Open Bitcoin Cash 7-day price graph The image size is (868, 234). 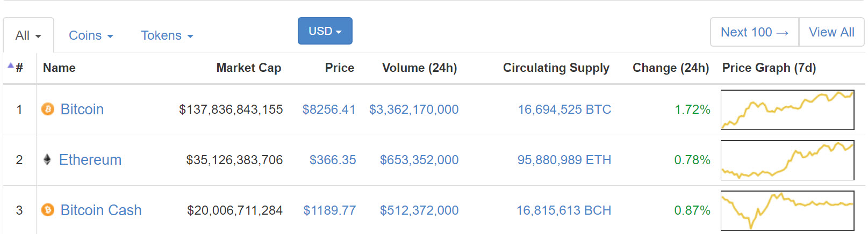coord(787,210)
